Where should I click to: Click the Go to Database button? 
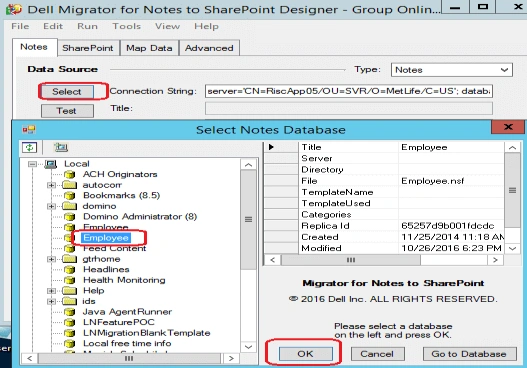click(469, 354)
